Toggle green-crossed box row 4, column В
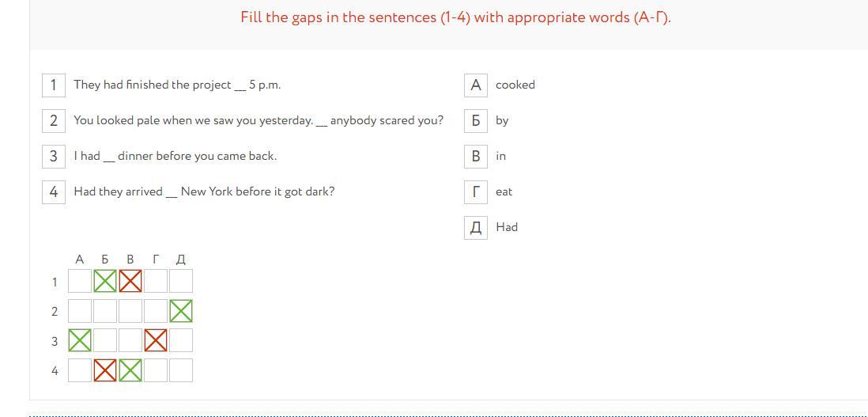Screen dimensions: 868x417 tap(130, 370)
